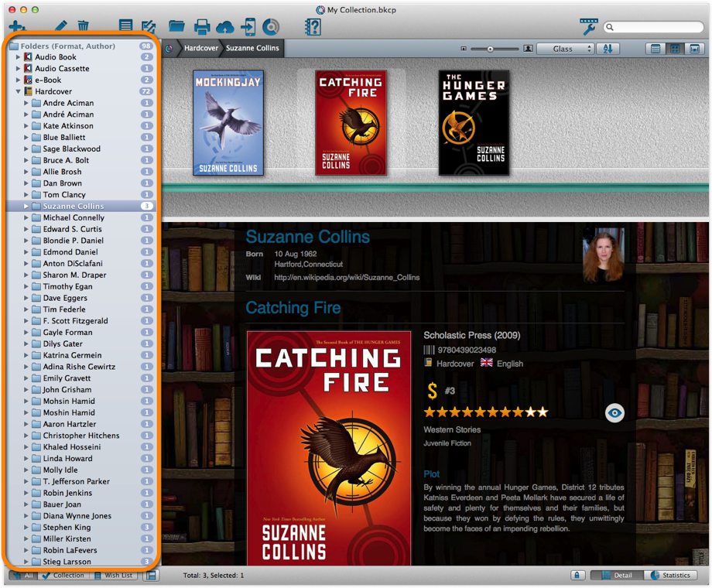Click the book title icon in window title bar
This screenshot has width=712, height=588.
[x=320, y=10]
